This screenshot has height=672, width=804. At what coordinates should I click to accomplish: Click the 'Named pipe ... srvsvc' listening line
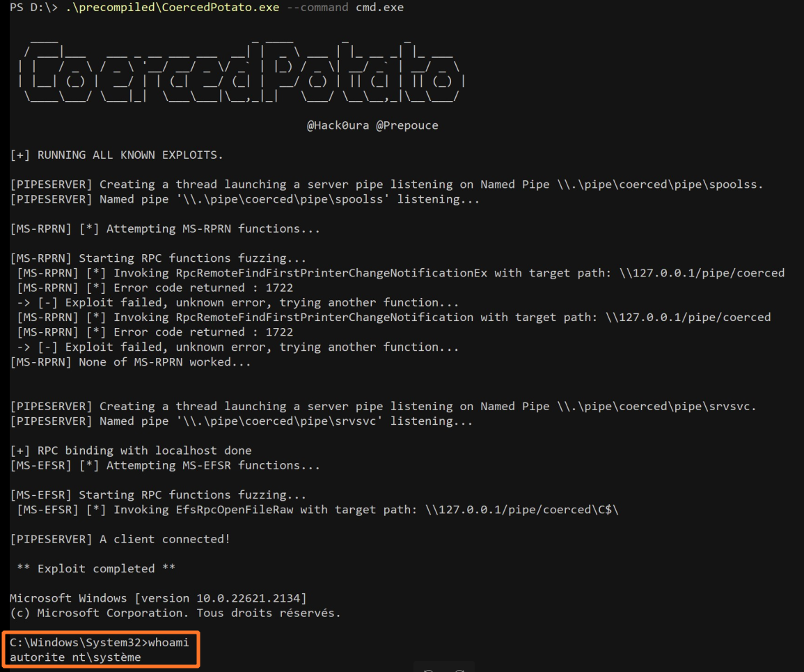(x=242, y=421)
